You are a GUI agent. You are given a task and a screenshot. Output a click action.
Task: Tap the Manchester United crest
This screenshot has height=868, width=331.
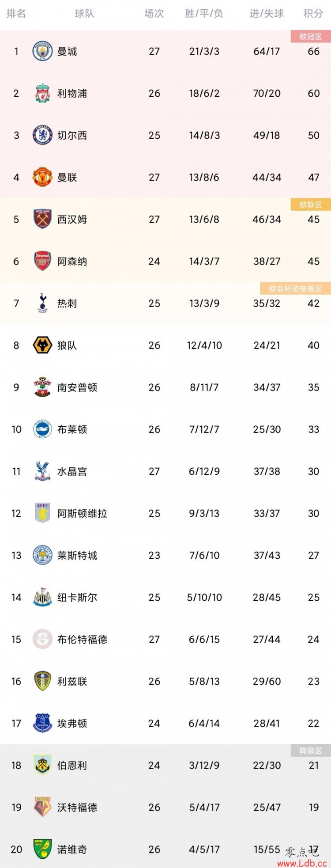point(43,177)
